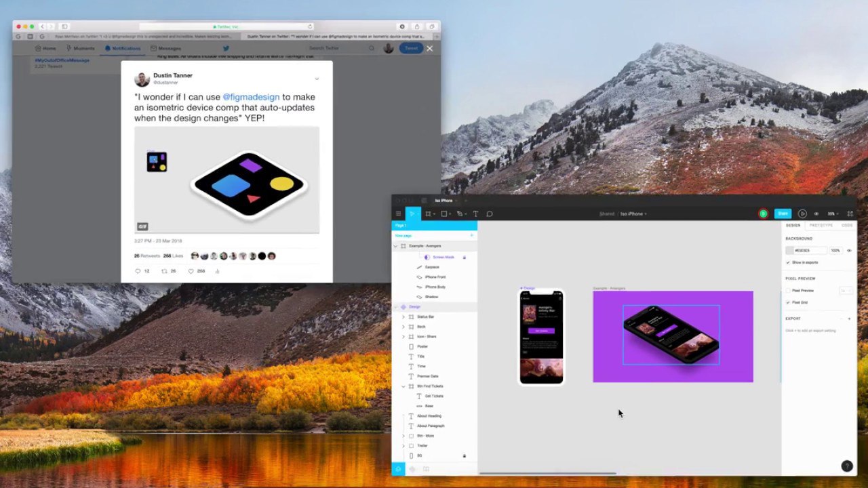
Task: Click the Safari reload icon
Action: point(311,26)
